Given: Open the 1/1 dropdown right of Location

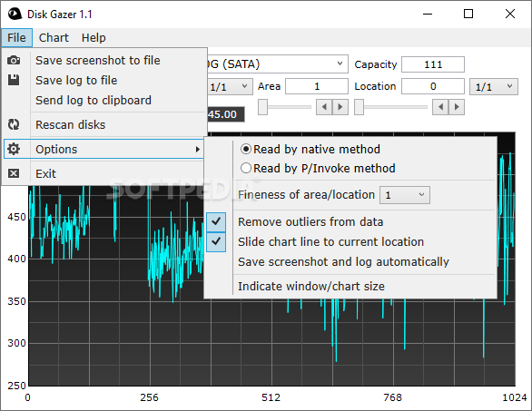Looking at the screenshot, I should 494,87.
